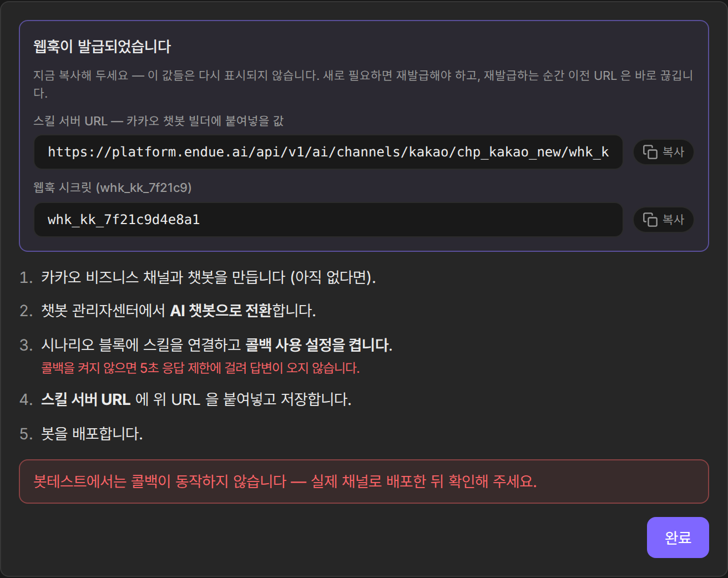Click the 웹훅이 발급되었습니다 heading
The width and height of the screenshot is (728, 578).
tap(102, 47)
